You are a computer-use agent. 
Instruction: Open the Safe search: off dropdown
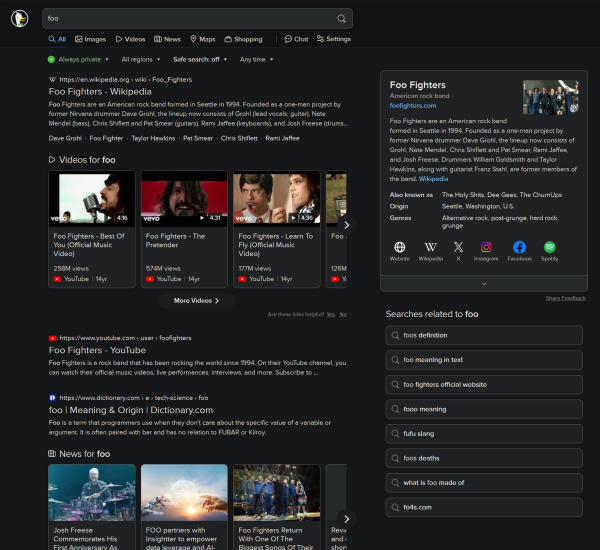pyautogui.click(x=200, y=59)
